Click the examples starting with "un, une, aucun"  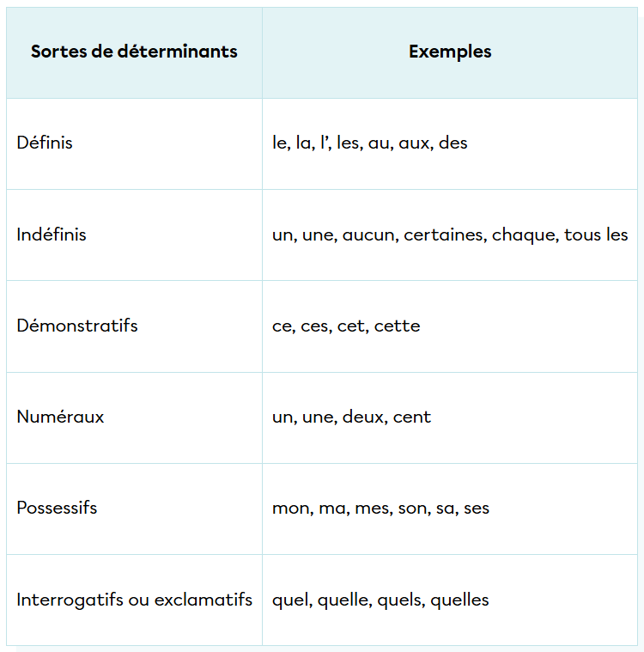[450, 235]
